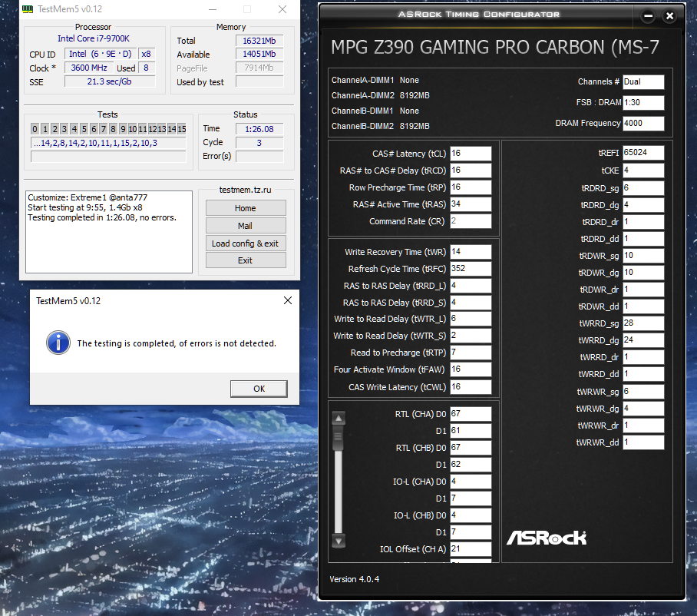Click the scroll up arrow in RTL panel
Screen dimensions: 697x616
pos(339,418)
